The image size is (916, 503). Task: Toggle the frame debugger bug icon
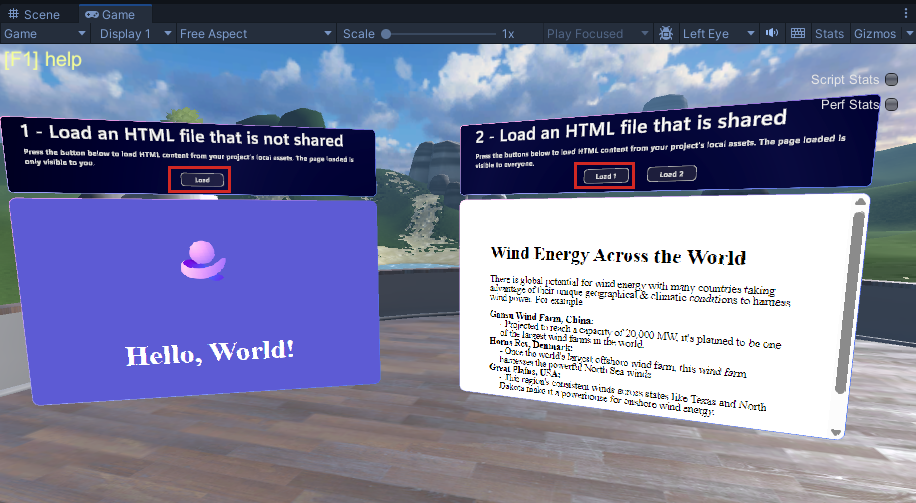(665, 33)
